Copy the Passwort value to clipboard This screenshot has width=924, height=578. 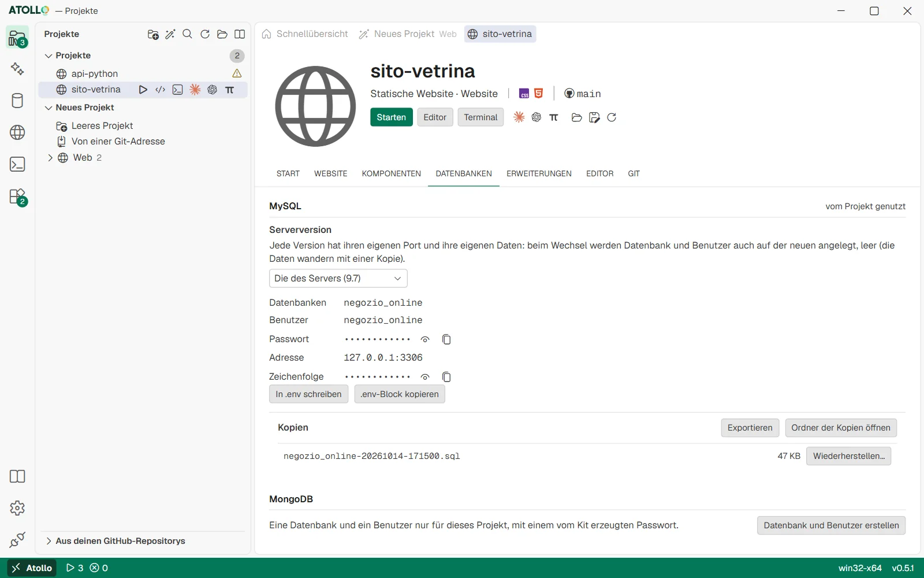[x=446, y=339]
